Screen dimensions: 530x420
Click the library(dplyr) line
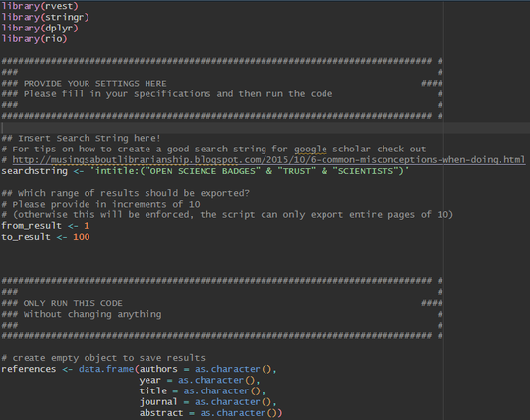click(40, 29)
